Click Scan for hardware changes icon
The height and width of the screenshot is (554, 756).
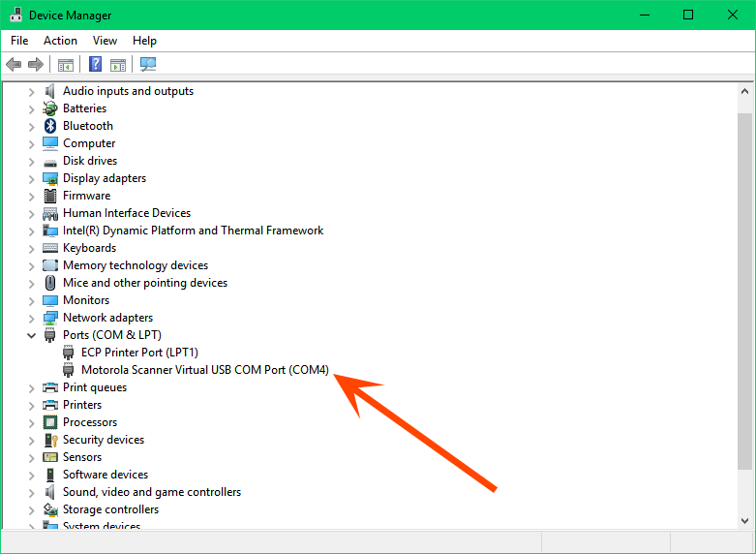[148, 65]
